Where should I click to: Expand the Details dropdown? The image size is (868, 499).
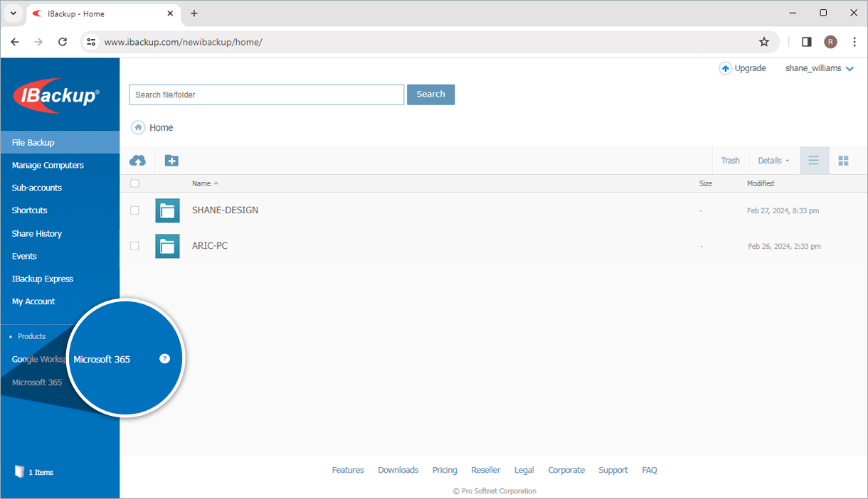coord(773,161)
